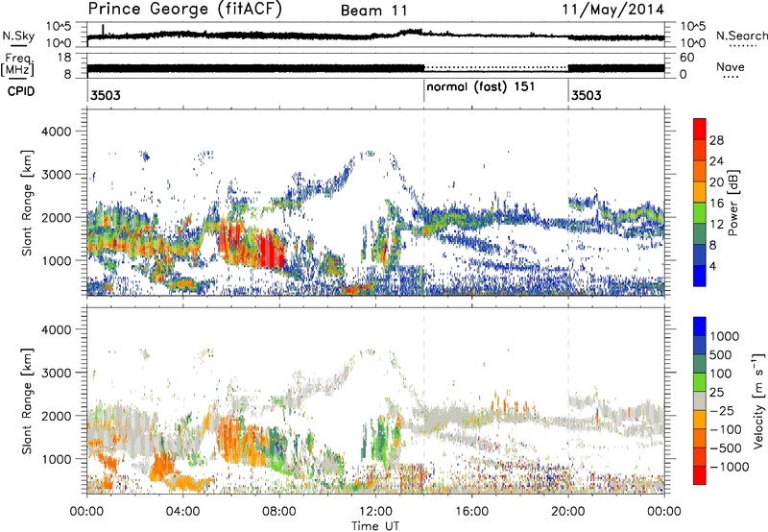Pick the blue top segment of velocity colorbar
This screenshot has width=768, height=532.
click(x=700, y=326)
